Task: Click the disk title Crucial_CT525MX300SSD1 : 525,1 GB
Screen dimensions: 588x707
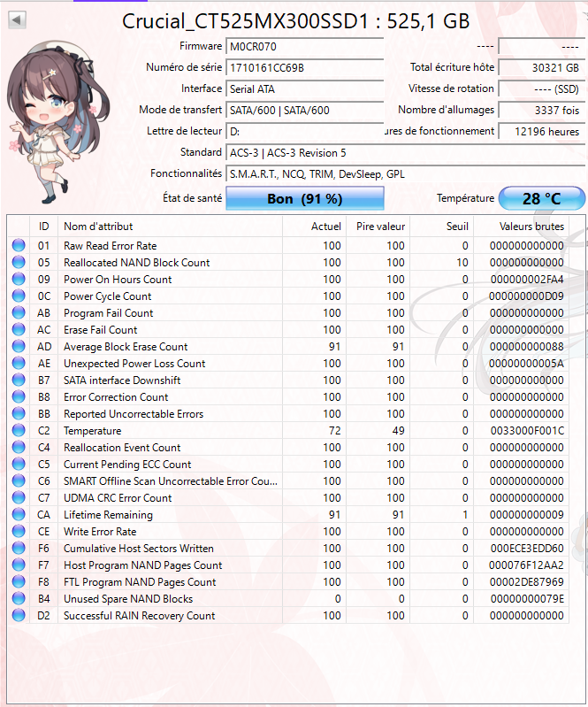Action: coord(295,21)
